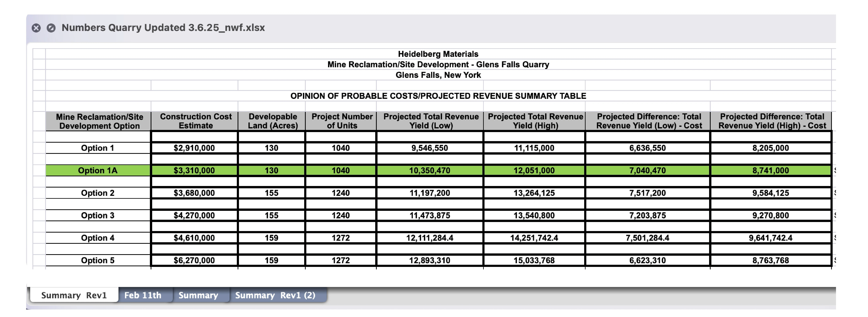Select the highlighted value 8,741,000 in Option 1A
The width and height of the screenshot is (868, 317).
point(770,171)
